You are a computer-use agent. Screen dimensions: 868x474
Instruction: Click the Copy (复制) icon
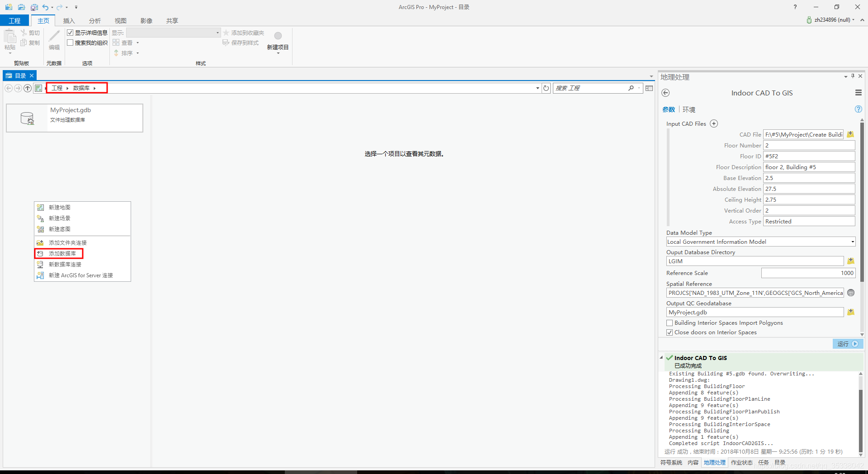click(x=24, y=43)
